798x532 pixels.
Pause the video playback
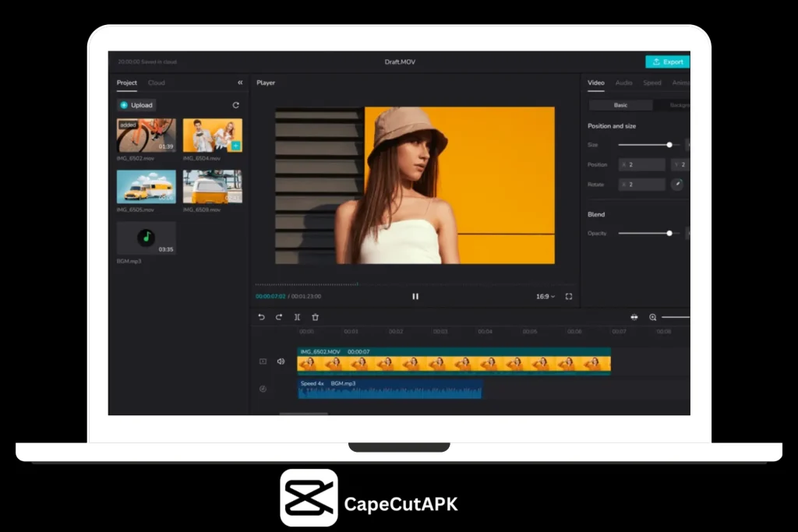(415, 297)
